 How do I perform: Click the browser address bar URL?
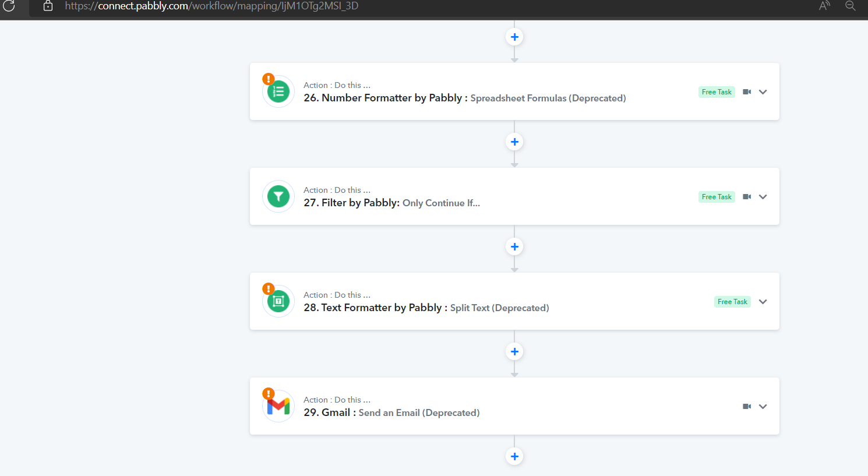(211, 6)
